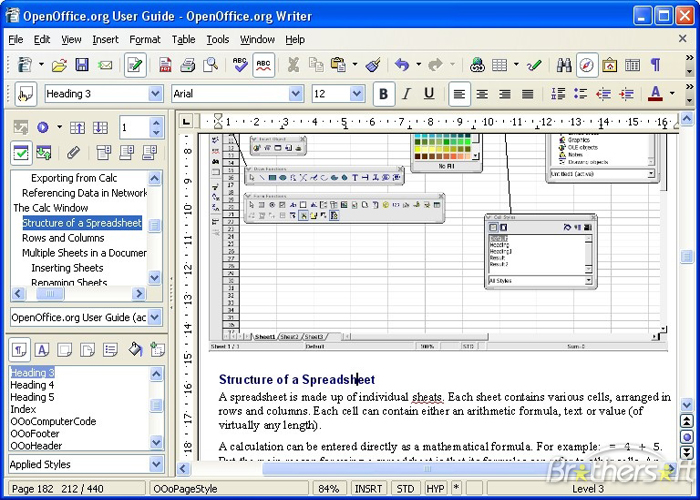Center align the text
The image size is (700, 500).
point(482,94)
